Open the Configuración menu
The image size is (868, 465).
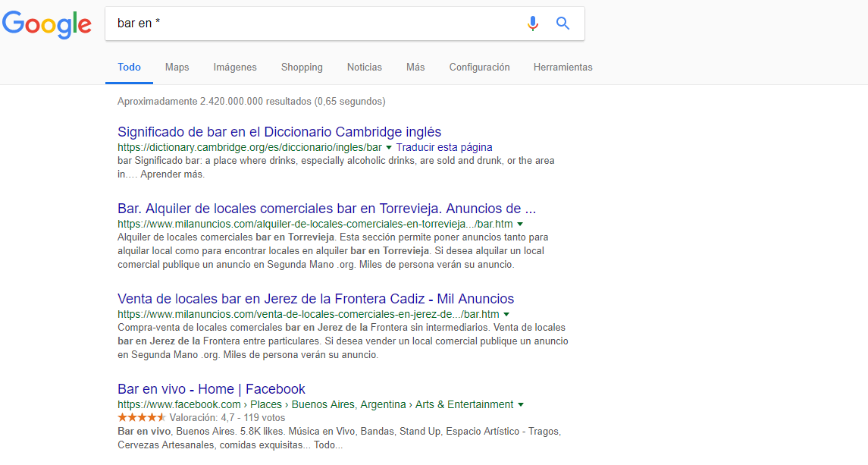479,67
